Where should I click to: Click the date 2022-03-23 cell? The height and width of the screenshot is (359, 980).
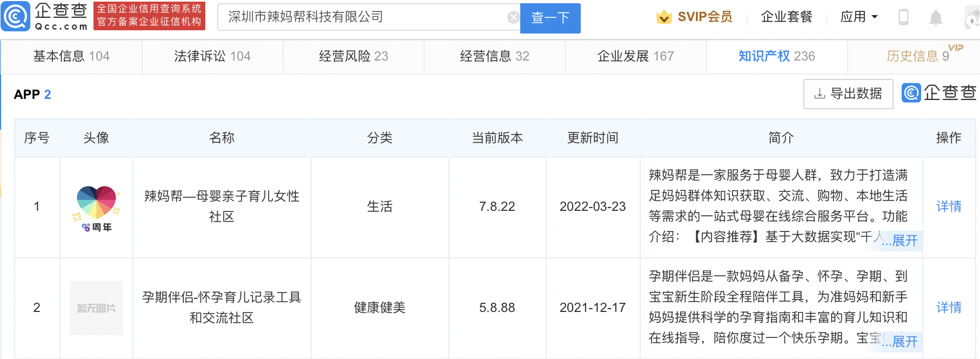coord(593,207)
